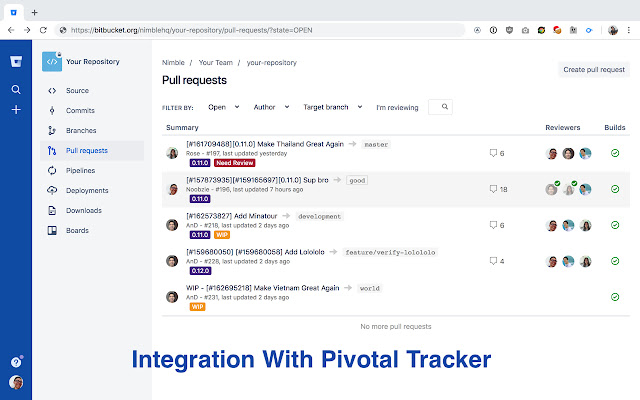Open pull request Make Thailand Great Again
This screenshot has width=640, height=400.
[x=265, y=144]
